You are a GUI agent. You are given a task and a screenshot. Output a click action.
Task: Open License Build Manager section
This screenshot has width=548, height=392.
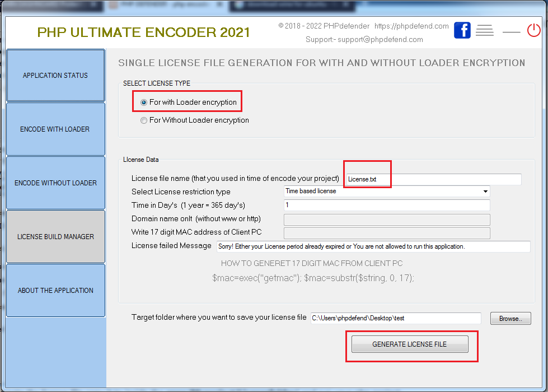(55, 237)
